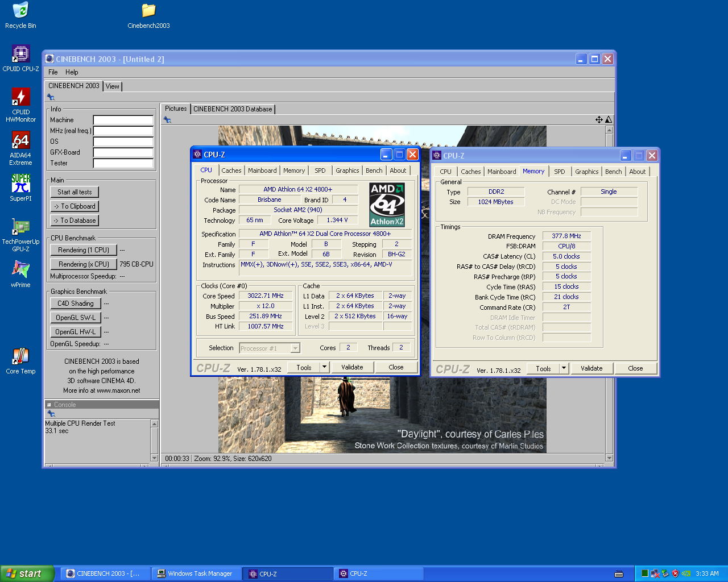Click Start all tests button
This screenshot has height=582, width=728.
coord(75,192)
